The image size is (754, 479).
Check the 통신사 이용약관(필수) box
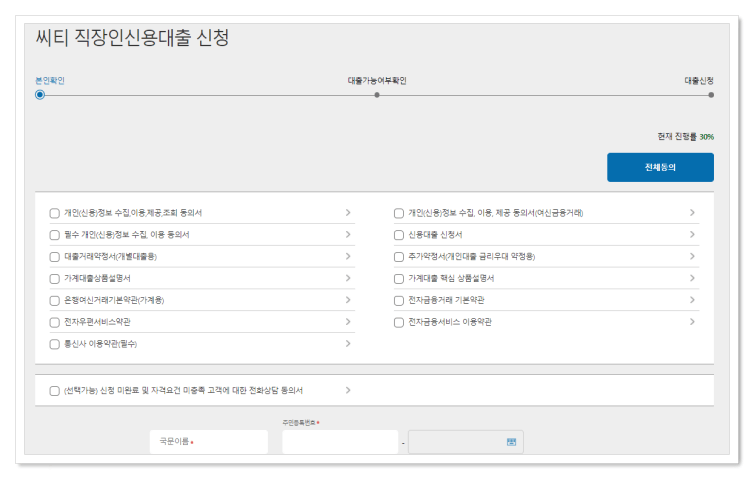[x=55, y=344]
